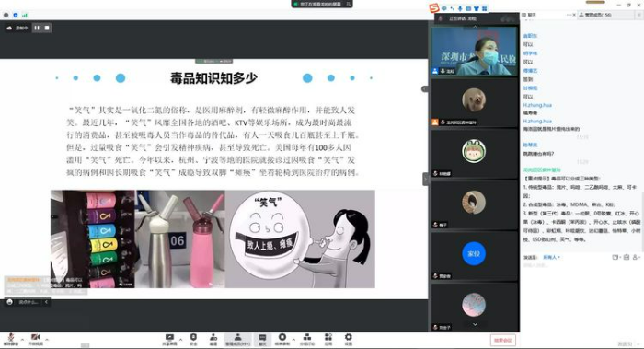
Task: Stop the ongoing recording
Action: point(47,28)
